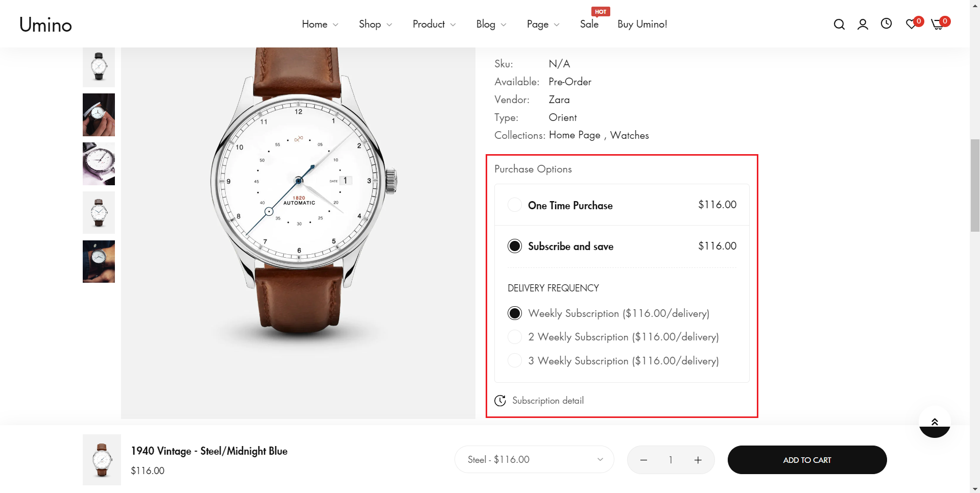Open the Steel - $116.00 variant dropdown
This screenshot has height=493, width=980.
pyautogui.click(x=534, y=460)
